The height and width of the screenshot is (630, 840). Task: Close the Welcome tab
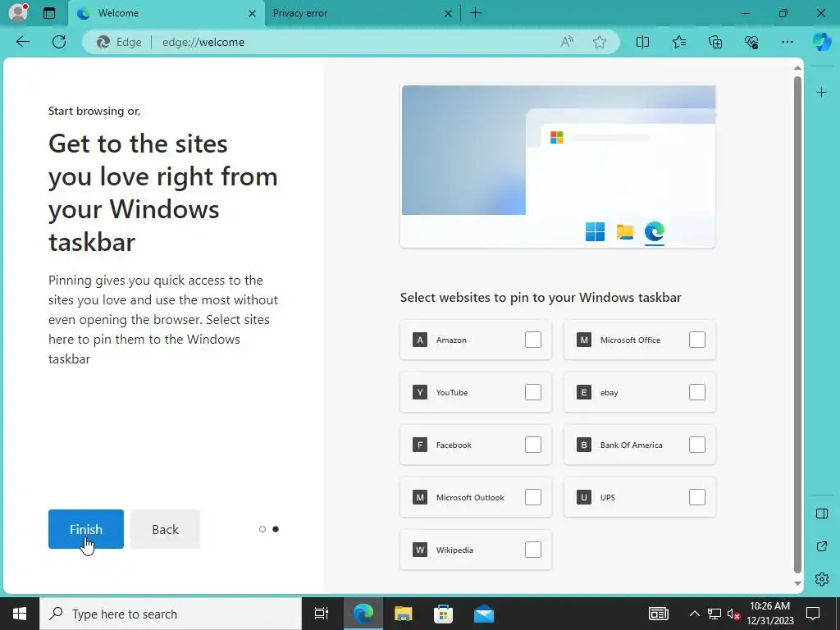tap(252, 13)
